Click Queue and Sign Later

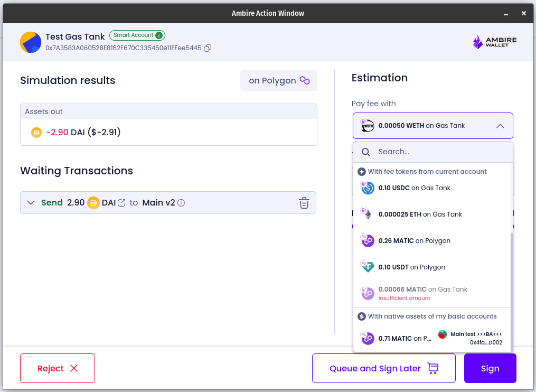point(383,368)
